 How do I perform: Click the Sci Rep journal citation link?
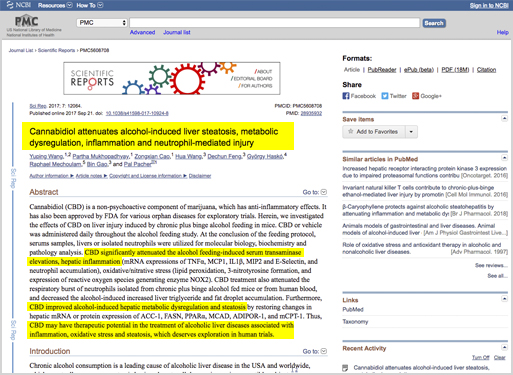pyautogui.click(x=38, y=106)
